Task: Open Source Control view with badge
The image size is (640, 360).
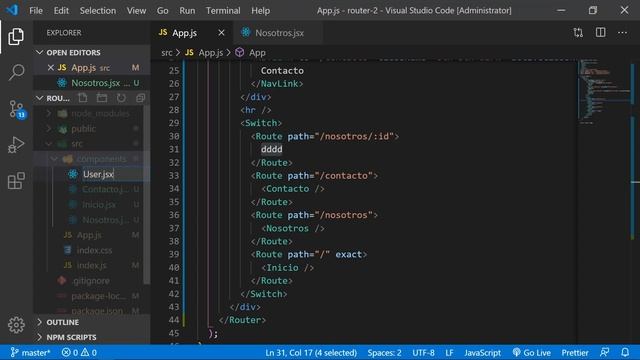Action: coord(17,109)
